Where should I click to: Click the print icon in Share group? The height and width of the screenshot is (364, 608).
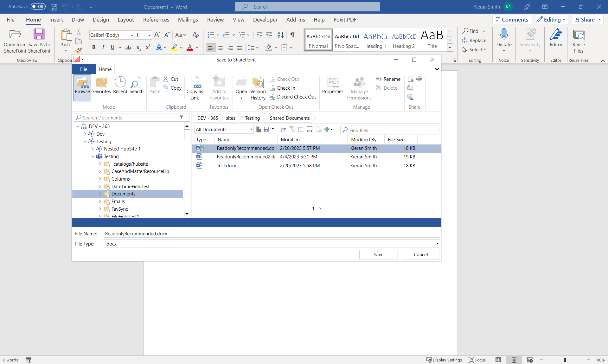[419, 79]
